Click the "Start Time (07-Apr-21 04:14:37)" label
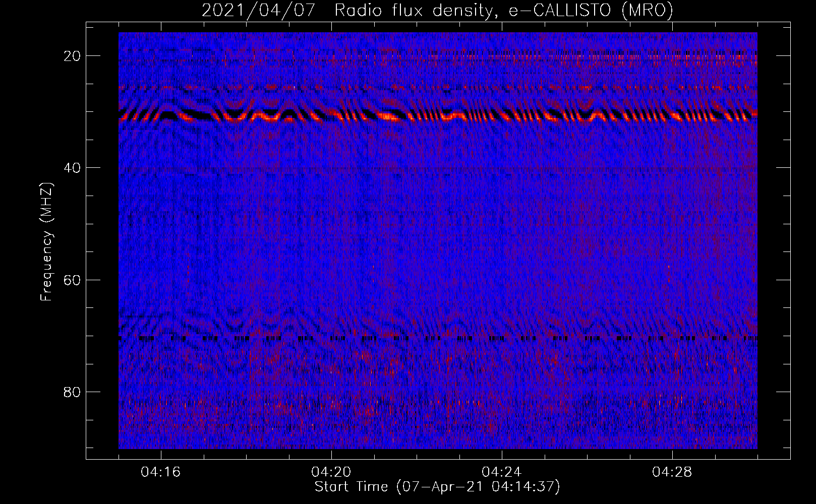 (x=437, y=487)
